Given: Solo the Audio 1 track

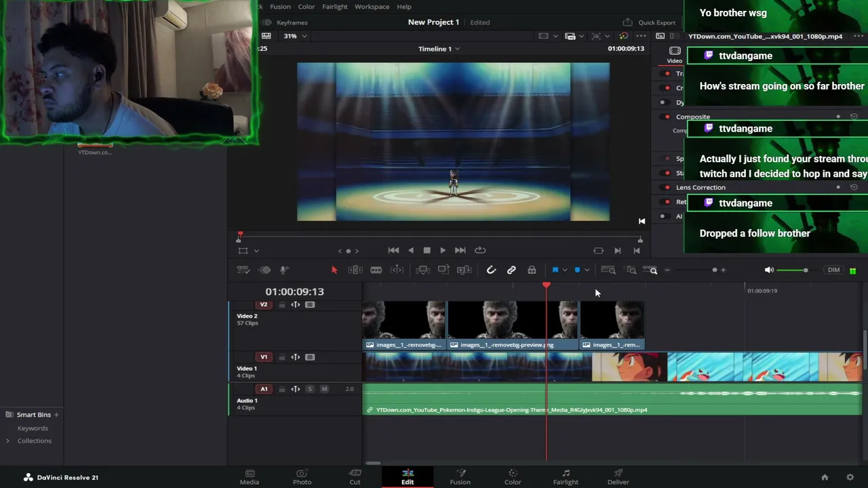Looking at the screenshot, I should [x=310, y=389].
